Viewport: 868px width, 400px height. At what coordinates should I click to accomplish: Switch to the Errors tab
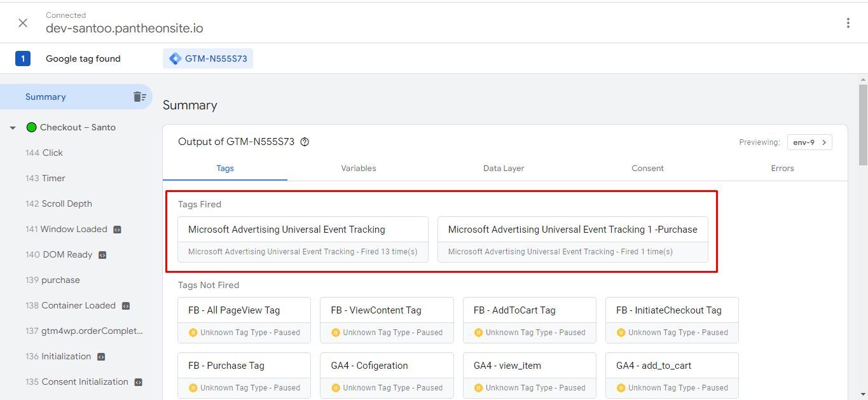click(782, 169)
